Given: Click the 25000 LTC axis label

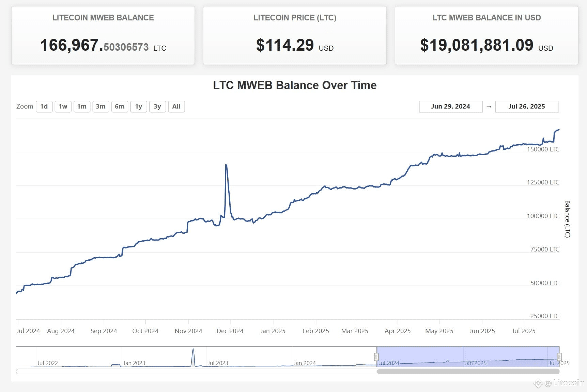Looking at the screenshot, I should (x=545, y=316).
